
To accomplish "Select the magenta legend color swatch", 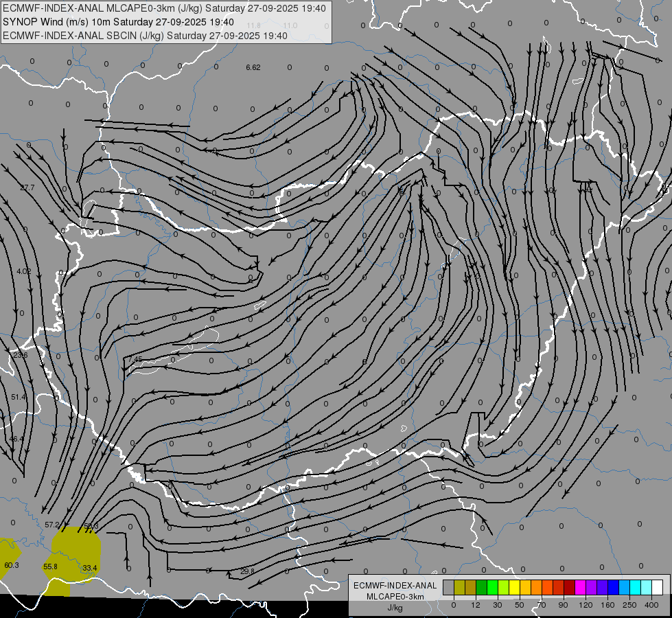I will click(580, 587).
